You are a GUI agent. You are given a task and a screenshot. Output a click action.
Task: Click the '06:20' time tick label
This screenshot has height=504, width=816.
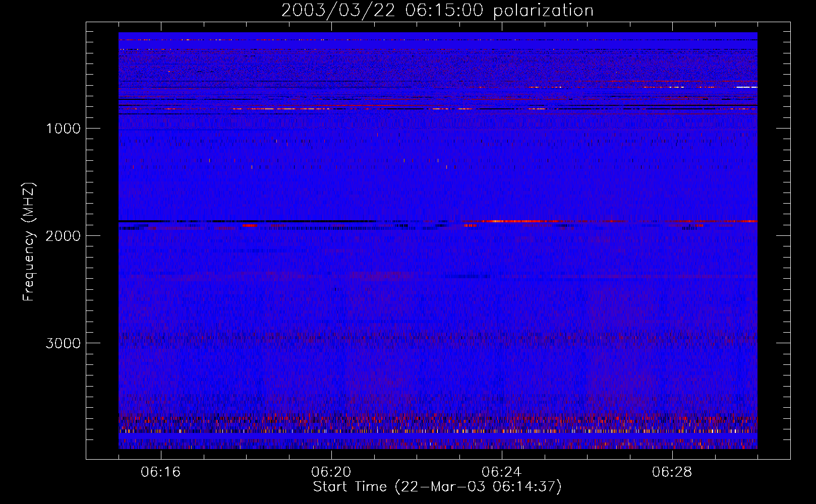tap(331, 472)
